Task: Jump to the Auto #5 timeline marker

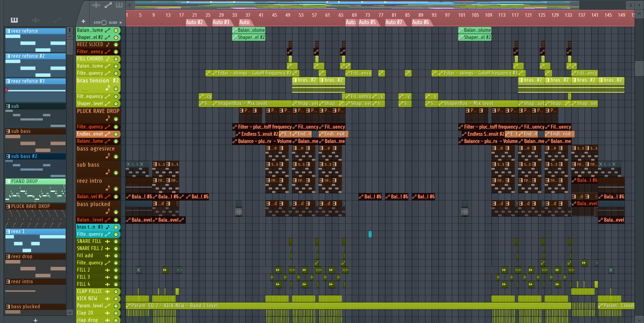Action: [x=367, y=22]
